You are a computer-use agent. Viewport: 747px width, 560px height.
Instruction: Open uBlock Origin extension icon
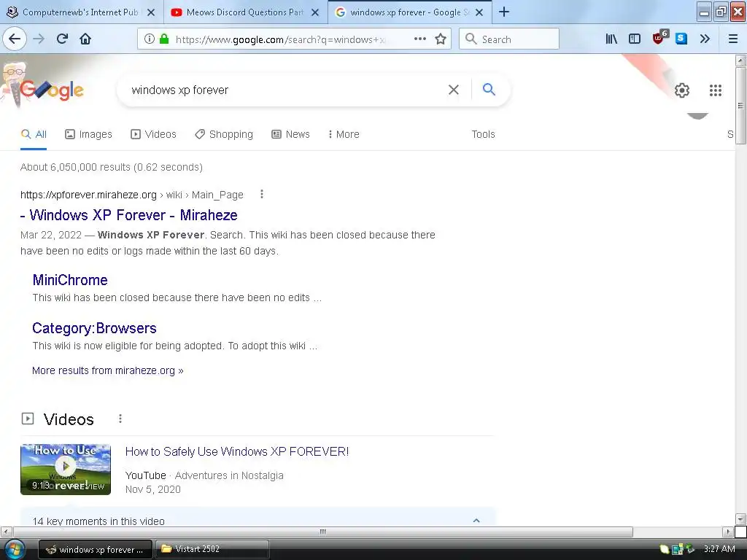click(x=659, y=38)
